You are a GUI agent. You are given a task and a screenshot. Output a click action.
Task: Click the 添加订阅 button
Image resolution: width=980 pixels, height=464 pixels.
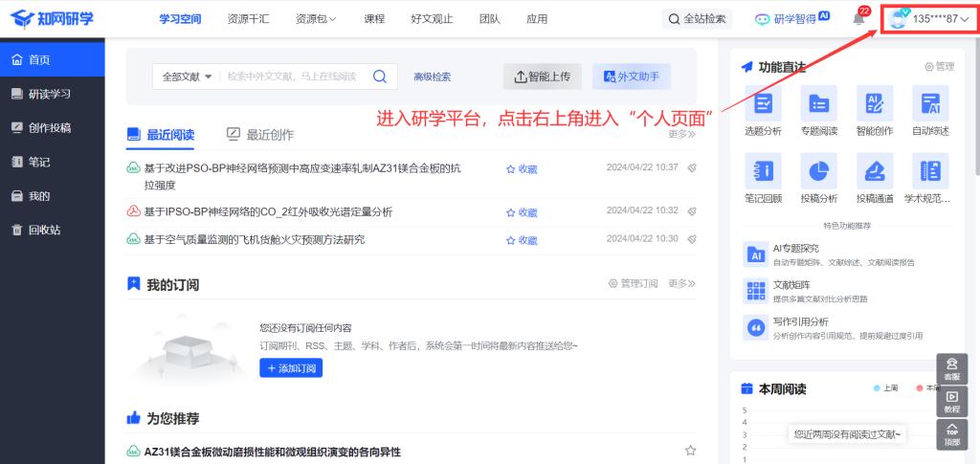coord(291,368)
